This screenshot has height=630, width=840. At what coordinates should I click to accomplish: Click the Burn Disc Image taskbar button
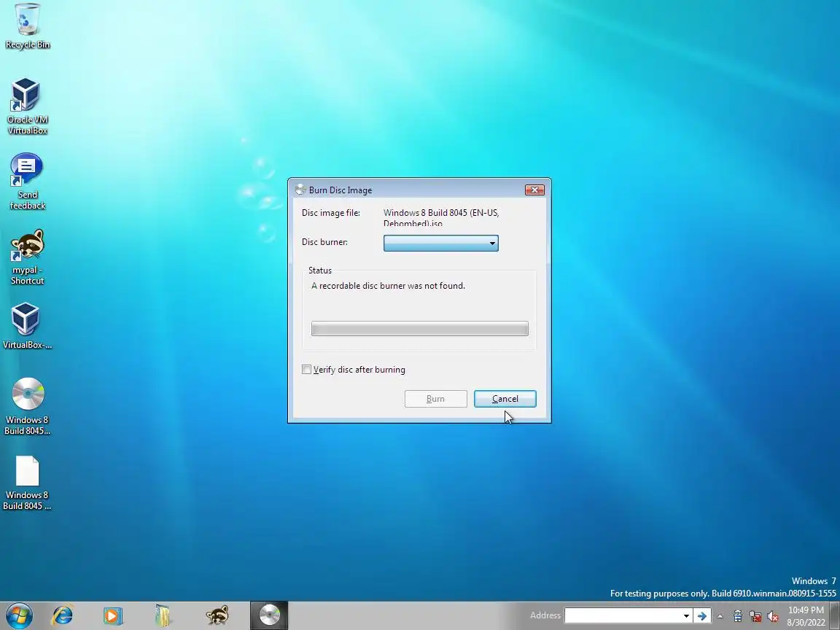click(x=269, y=615)
